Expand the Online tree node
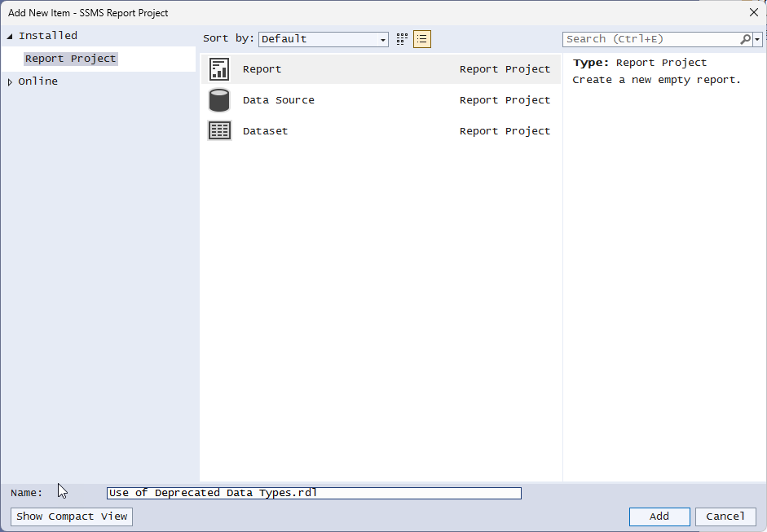767x532 pixels. pyautogui.click(x=10, y=82)
